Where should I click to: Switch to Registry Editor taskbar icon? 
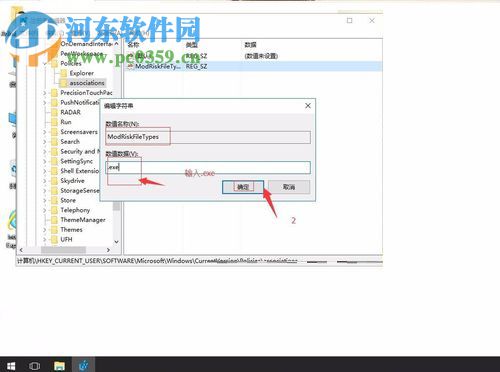[x=84, y=365]
